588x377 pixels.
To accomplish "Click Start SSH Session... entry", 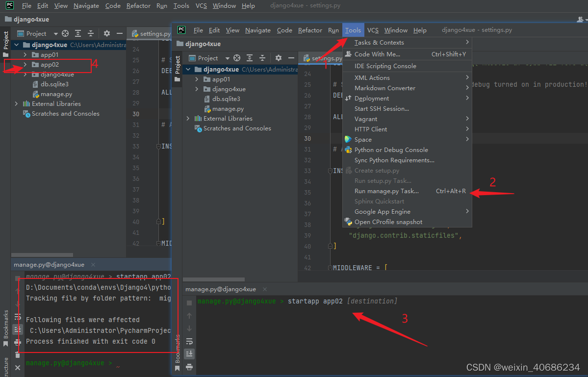I will click(x=407, y=109).
